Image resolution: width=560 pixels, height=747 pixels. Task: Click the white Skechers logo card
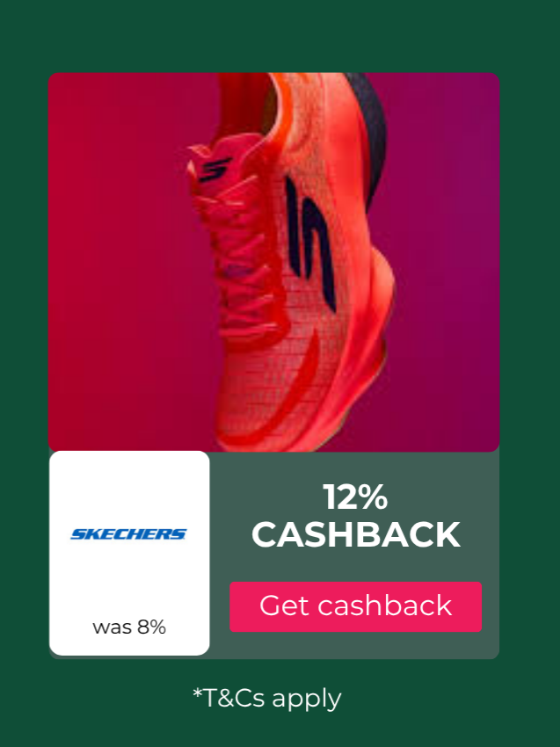pyautogui.click(x=129, y=553)
